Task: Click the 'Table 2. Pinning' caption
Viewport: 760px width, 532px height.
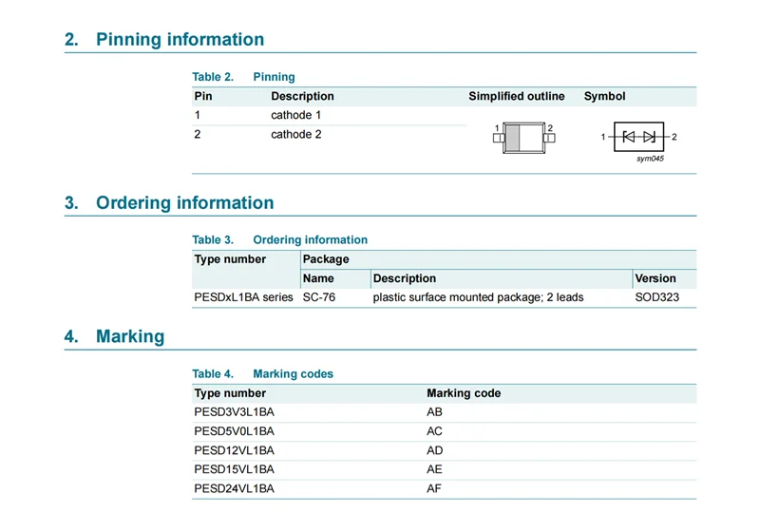Action: point(243,77)
